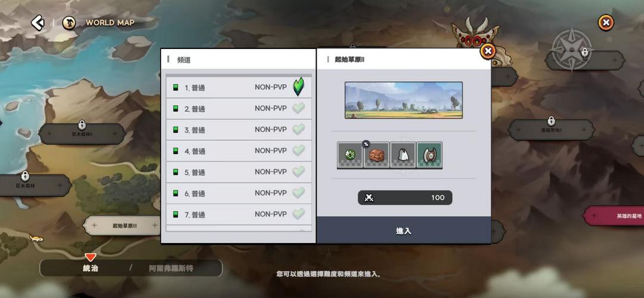
Task: Check channel 2 普通 checkmark
Action: click(299, 109)
